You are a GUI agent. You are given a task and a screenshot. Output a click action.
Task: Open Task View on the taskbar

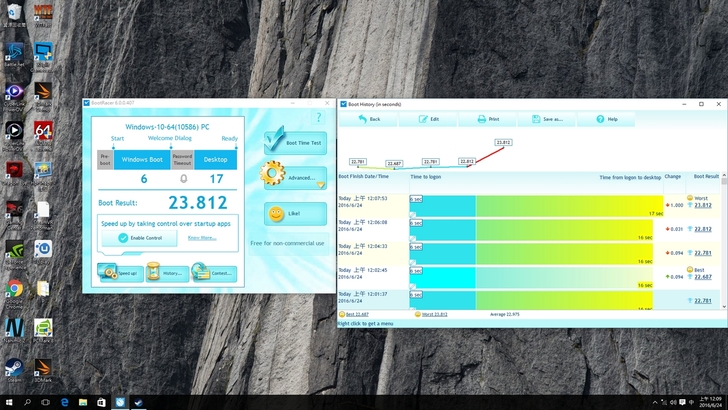pyautogui.click(x=46, y=402)
